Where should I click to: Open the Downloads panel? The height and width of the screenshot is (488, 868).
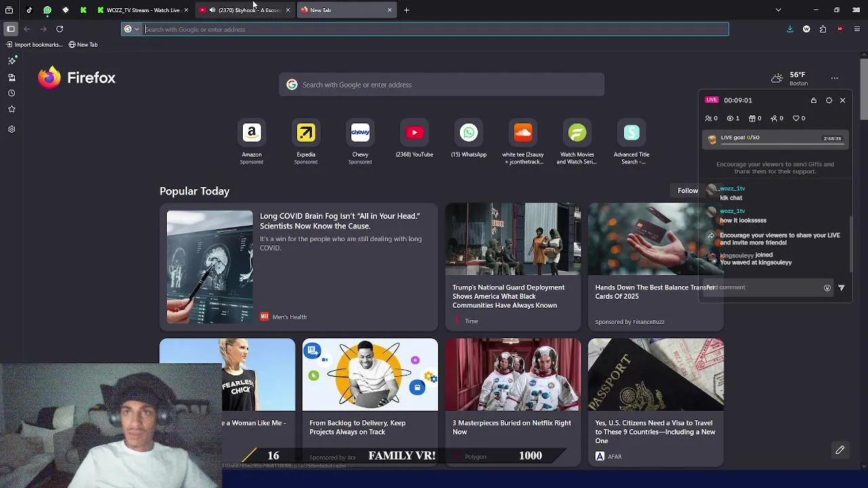click(789, 29)
